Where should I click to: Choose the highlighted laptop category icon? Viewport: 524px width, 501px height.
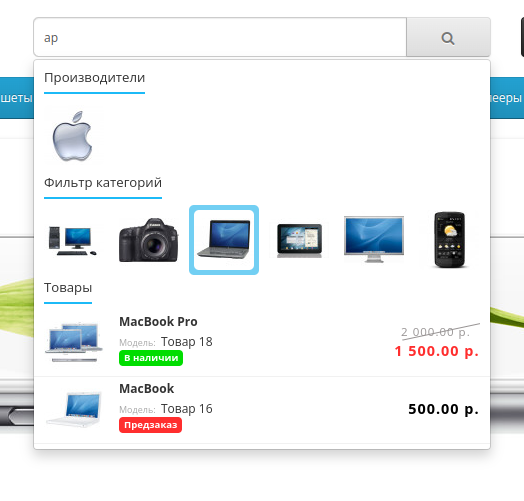pyautogui.click(x=224, y=240)
